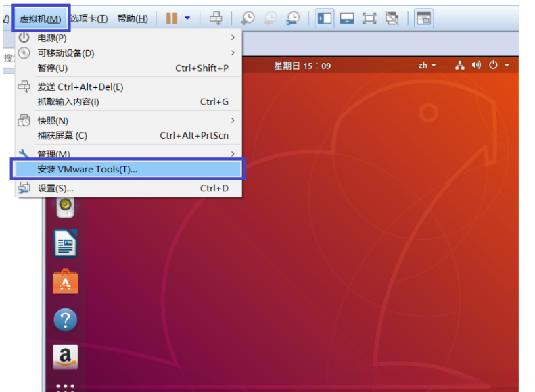Open the 帮助(H) menu
The height and width of the screenshot is (392, 535).
point(133,18)
